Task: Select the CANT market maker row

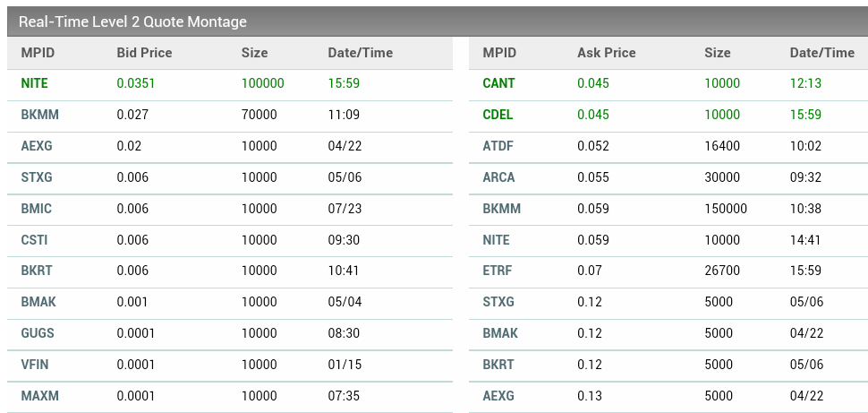Action: point(498,83)
